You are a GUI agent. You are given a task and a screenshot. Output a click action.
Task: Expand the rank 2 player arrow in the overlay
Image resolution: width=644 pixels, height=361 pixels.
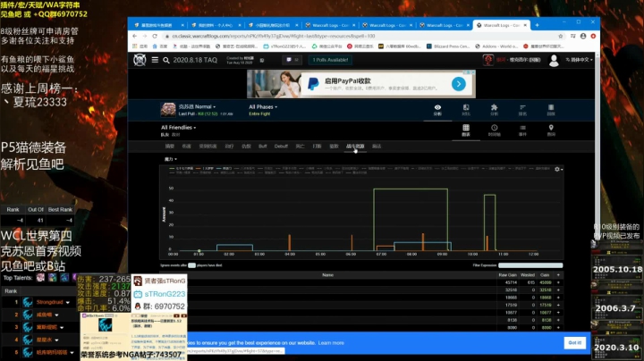click(x=56, y=315)
